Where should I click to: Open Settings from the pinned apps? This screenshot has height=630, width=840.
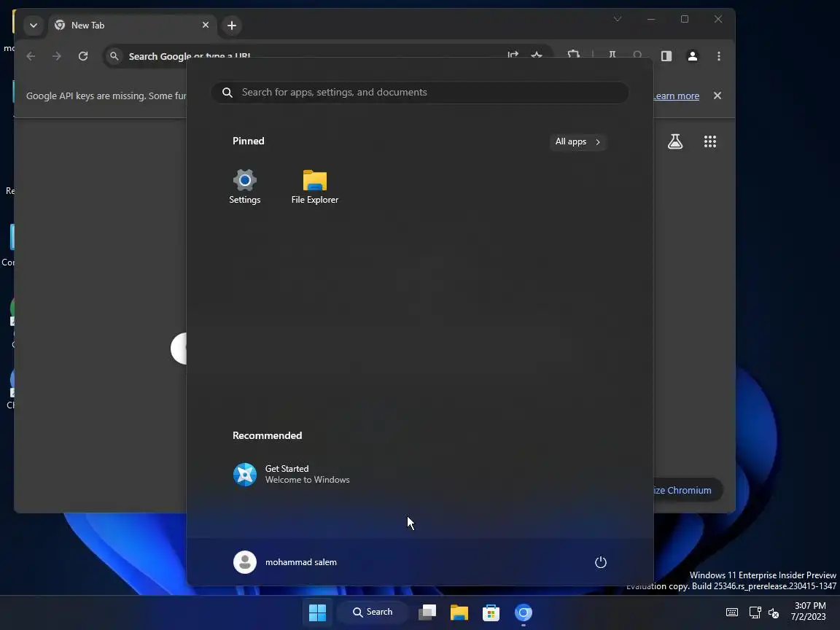pos(245,187)
